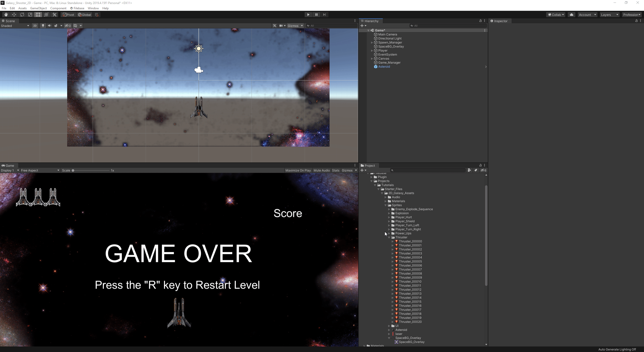Click Maximize On Play button
This screenshot has height=352, width=644.
(x=298, y=170)
